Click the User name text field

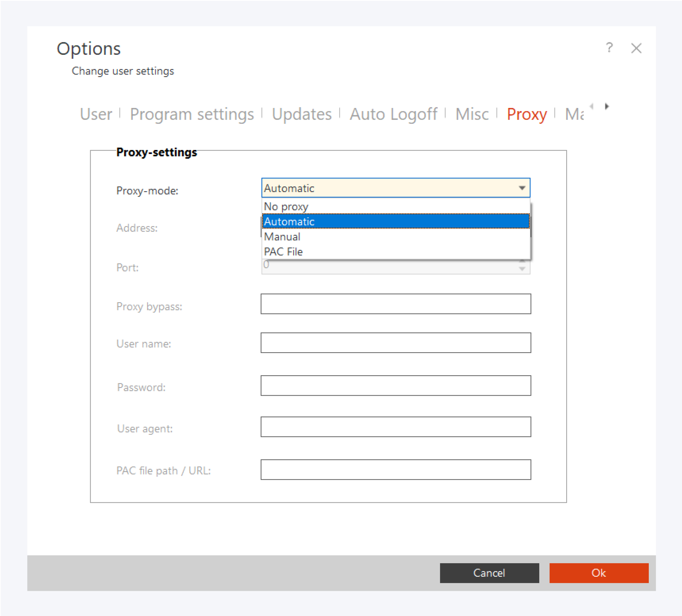click(x=395, y=342)
